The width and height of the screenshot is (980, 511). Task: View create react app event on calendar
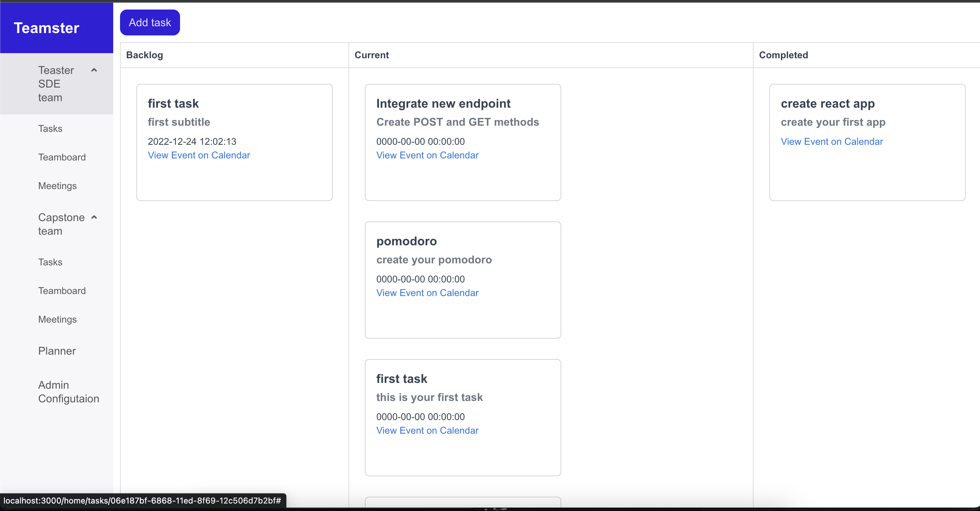pyautogui.click(x=832, y=141)
